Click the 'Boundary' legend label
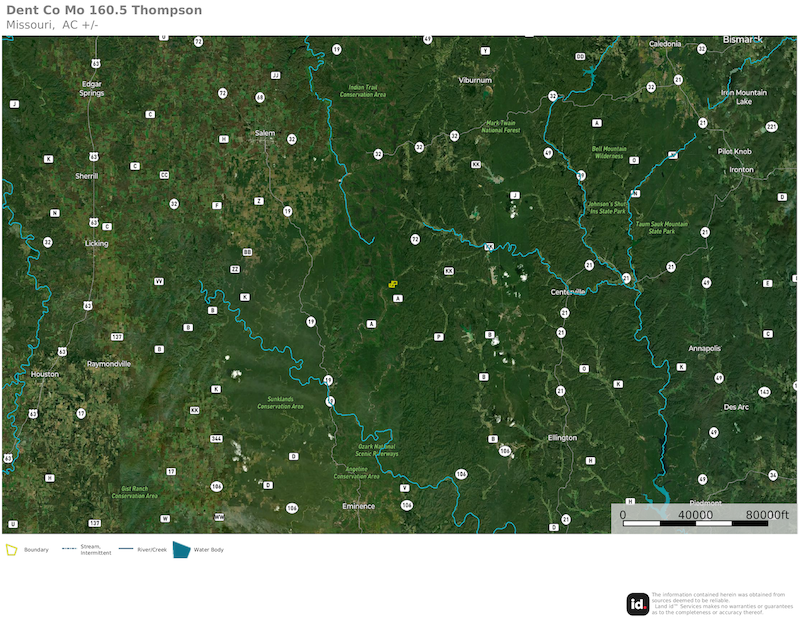 pyautogui.click(x=36, y=550)
